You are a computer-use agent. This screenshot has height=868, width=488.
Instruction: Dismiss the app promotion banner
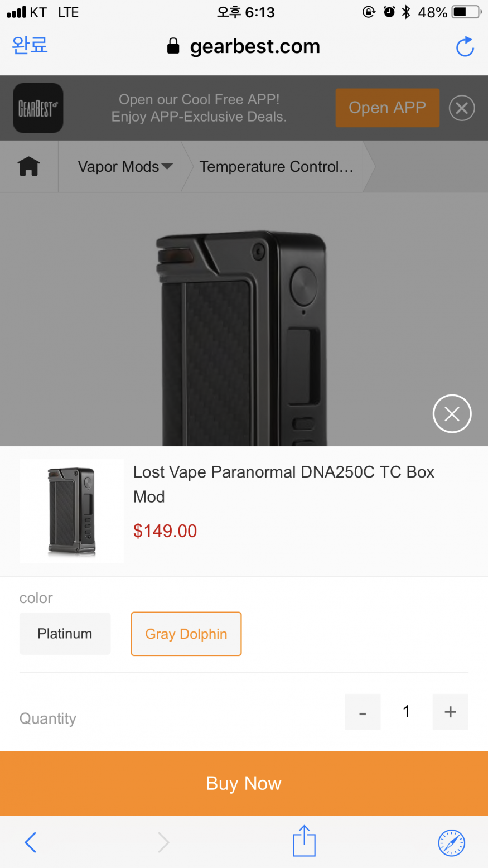click(x=462, y=108)
